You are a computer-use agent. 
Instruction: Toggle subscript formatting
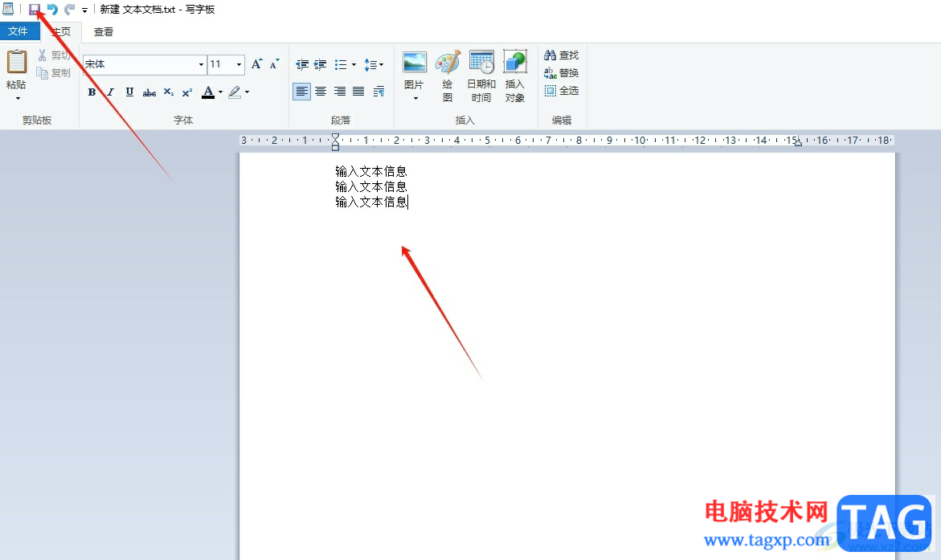click(169, 92)
